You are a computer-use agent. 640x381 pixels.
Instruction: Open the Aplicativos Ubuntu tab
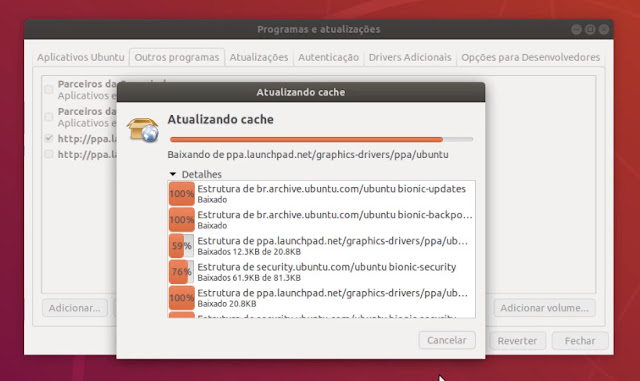coord(81,57)
